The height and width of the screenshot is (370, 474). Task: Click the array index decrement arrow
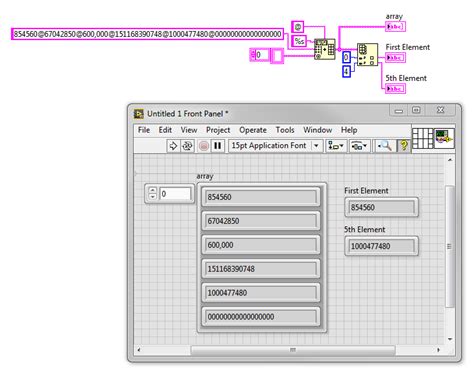[152, 196]
